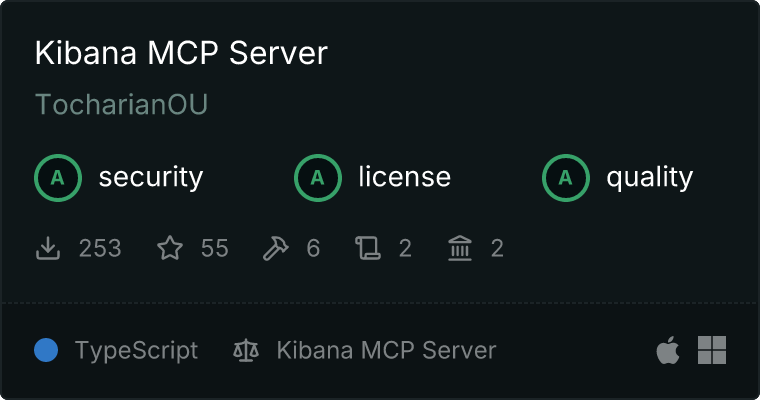This screenshot has width=760, height=400.
Task: Click the balance scale license icon
Action: click(x=246, y=350)
